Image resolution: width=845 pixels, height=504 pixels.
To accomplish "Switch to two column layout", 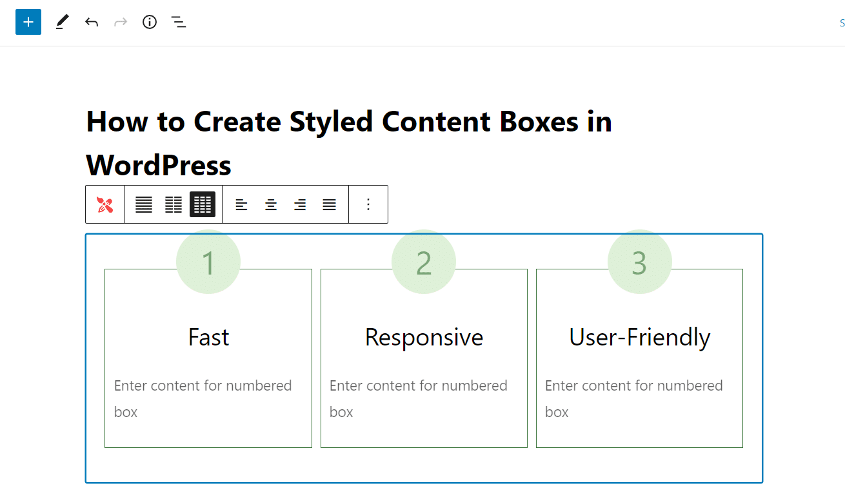I will coord(174,205).
